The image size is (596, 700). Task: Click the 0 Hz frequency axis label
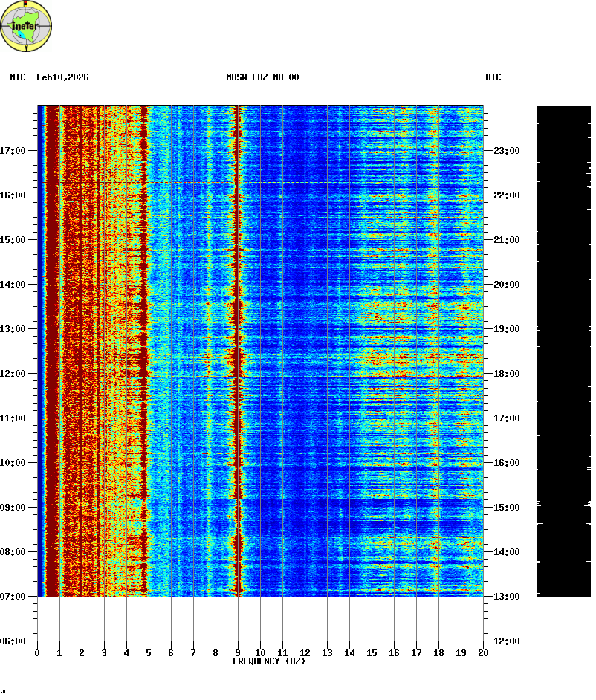(x=37, y=653)
